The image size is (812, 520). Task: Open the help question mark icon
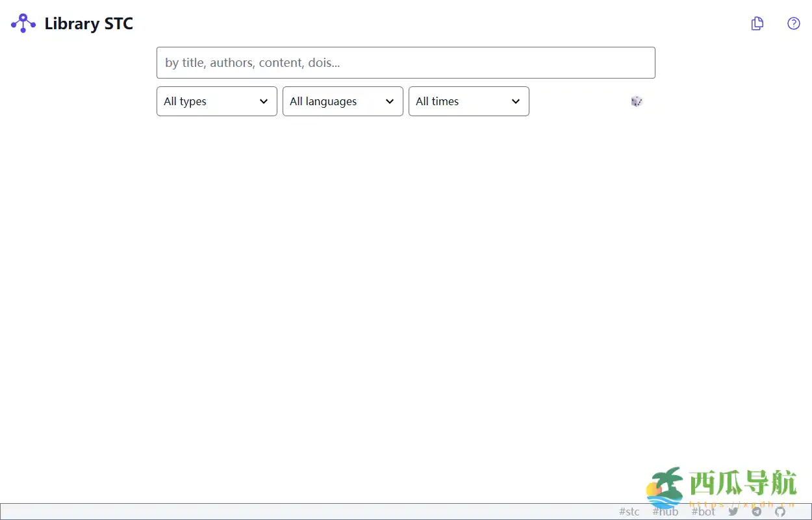[793, 24]
